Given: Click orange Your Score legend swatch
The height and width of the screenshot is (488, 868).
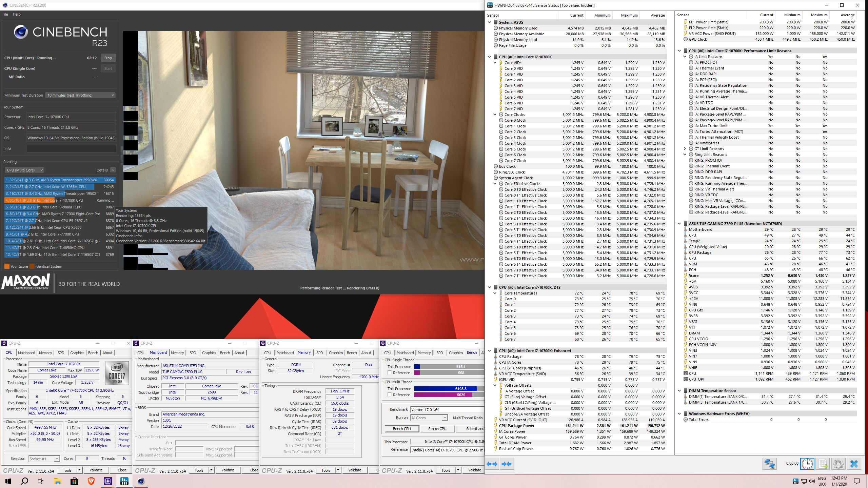Looking at the screenshot, I should 7,266.
